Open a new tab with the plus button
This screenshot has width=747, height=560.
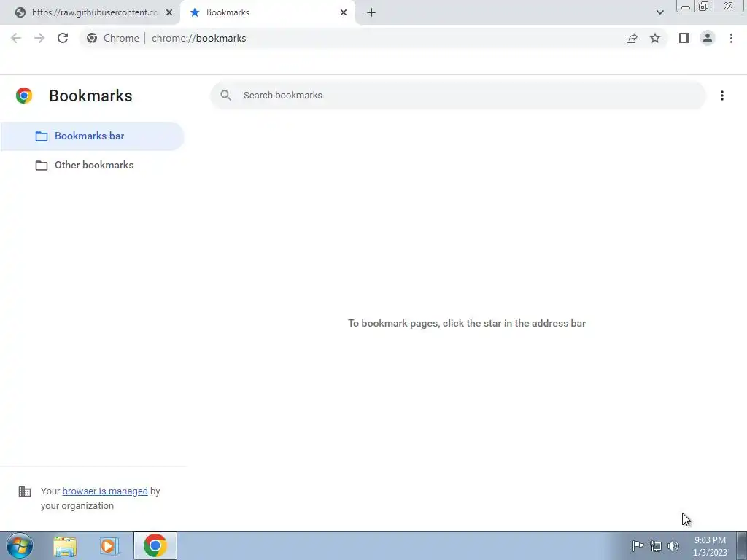(x=371, y=12)
